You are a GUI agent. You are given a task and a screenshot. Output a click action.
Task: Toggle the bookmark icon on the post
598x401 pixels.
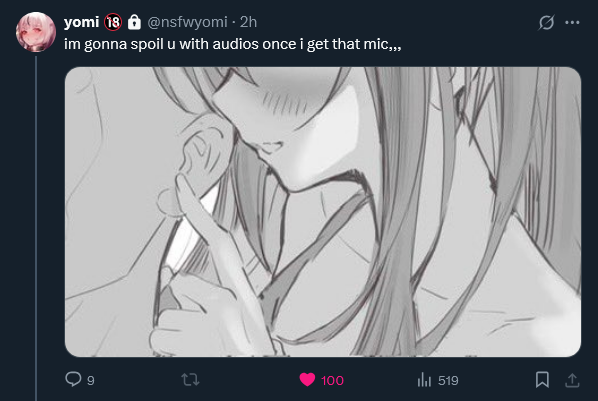pyautogui.click(x=542, y=380)
